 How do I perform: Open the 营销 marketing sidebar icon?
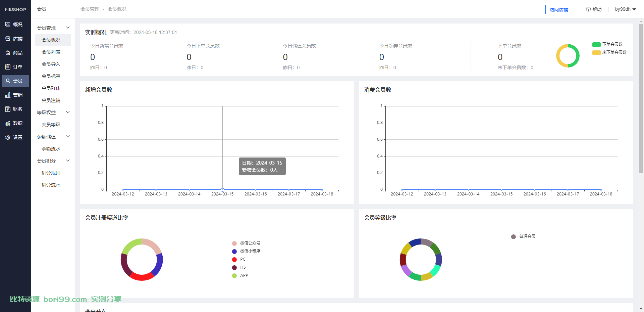pos(8,95)
